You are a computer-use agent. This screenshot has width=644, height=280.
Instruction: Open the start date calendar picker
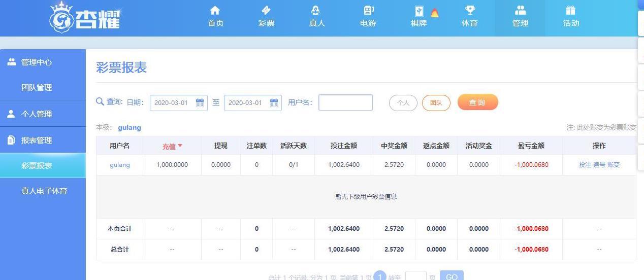200,102
